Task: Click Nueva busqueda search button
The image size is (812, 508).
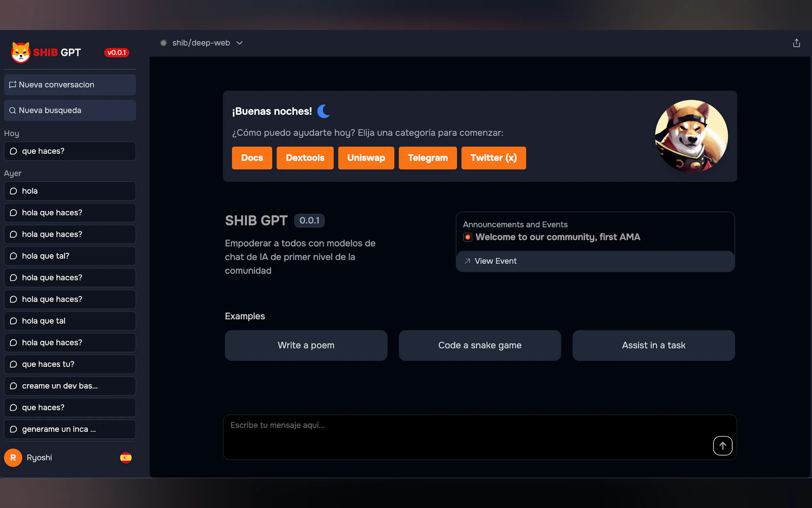Action: (x=70, y=110)
